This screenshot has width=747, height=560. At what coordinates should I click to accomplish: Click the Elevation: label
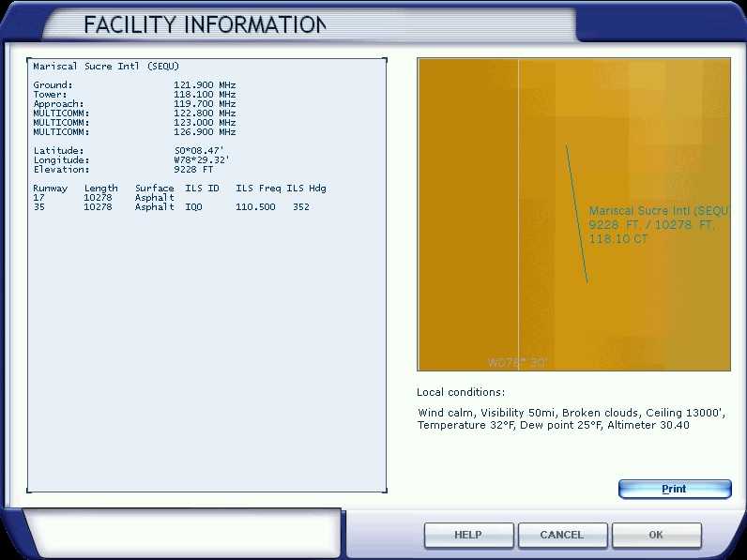click(x=61, y=170)
